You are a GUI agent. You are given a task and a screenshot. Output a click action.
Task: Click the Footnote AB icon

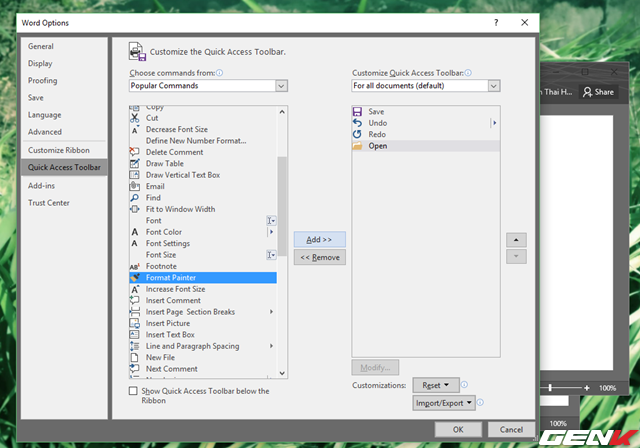135,266
